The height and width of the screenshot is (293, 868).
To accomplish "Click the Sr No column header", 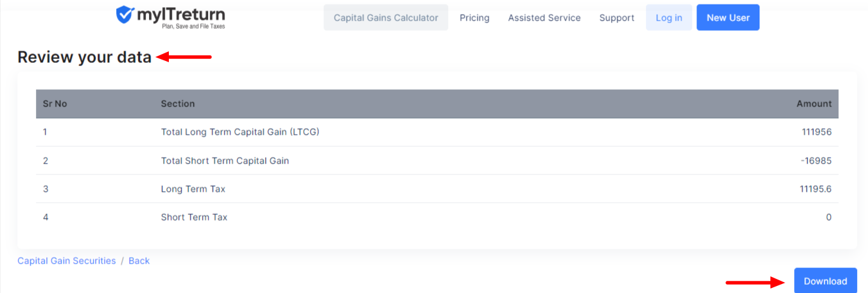I will (x=55, y=104).
